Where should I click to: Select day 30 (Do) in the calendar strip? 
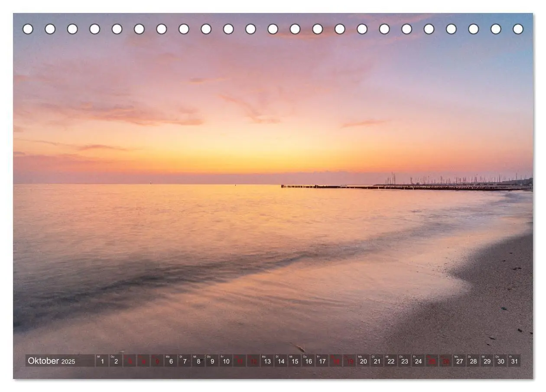coord(500,361)
